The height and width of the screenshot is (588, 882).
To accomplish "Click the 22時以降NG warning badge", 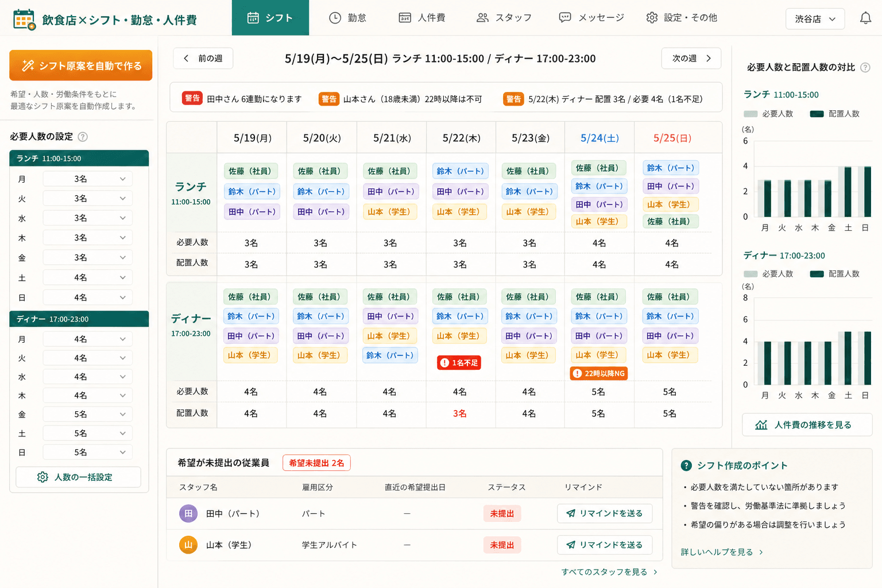I will (x=599, y=373).
